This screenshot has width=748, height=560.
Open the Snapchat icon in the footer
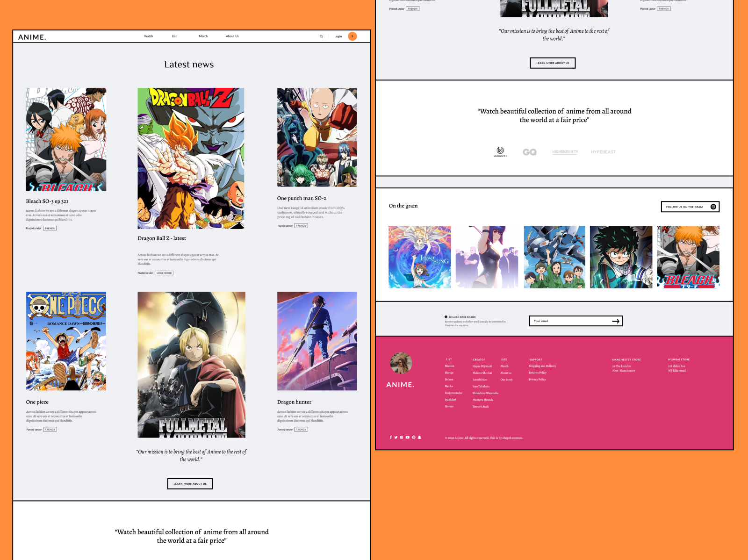419,438
